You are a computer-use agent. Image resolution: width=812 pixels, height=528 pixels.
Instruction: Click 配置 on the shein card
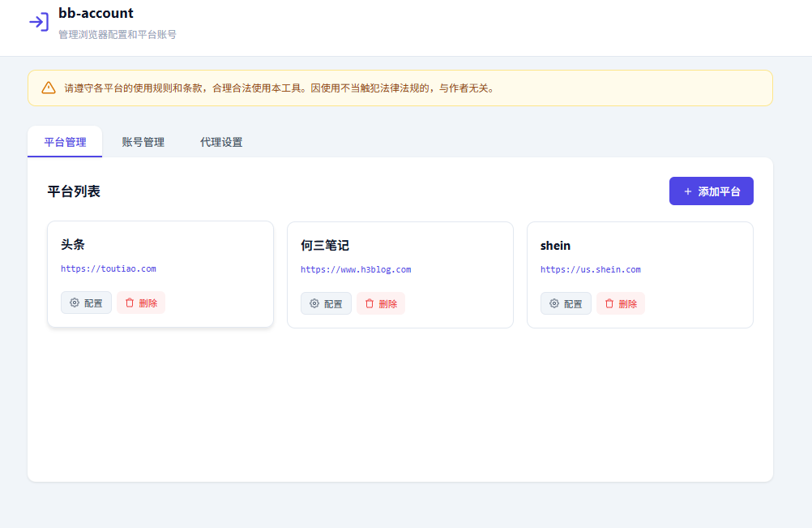tap(566, 303)
